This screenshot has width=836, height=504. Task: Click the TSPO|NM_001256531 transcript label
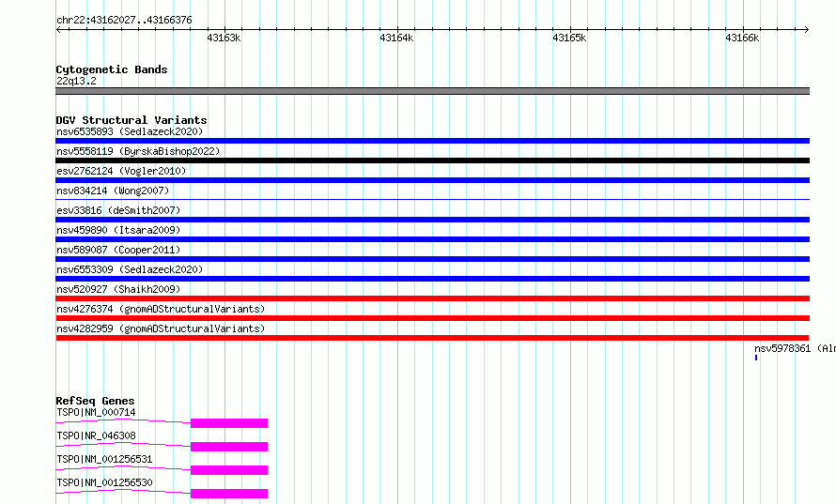click(x=104, y=459)
